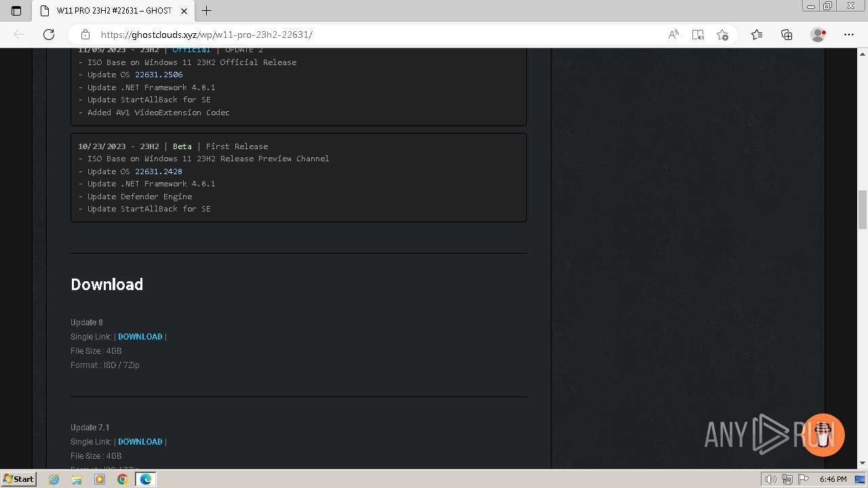Select the 'Update 8' label

click(87, 323)
